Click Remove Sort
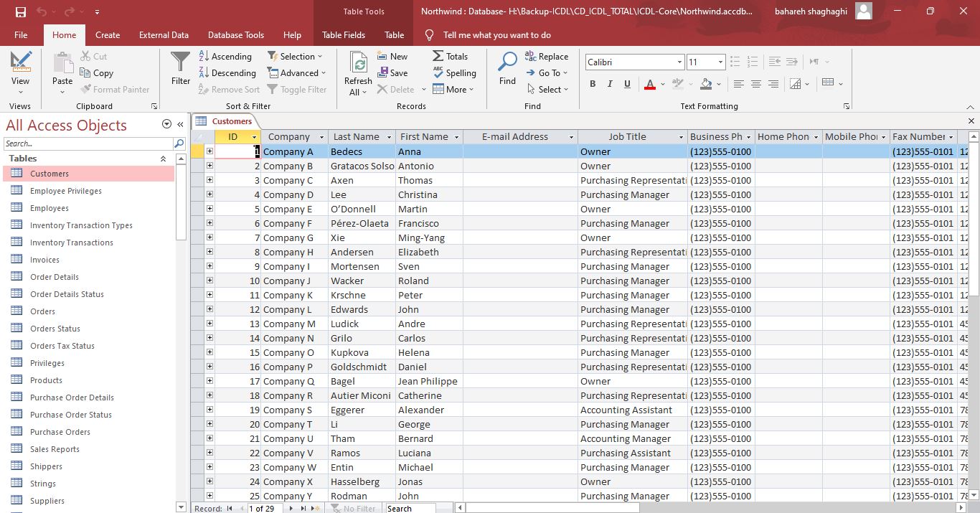 [x=229, y=89]
